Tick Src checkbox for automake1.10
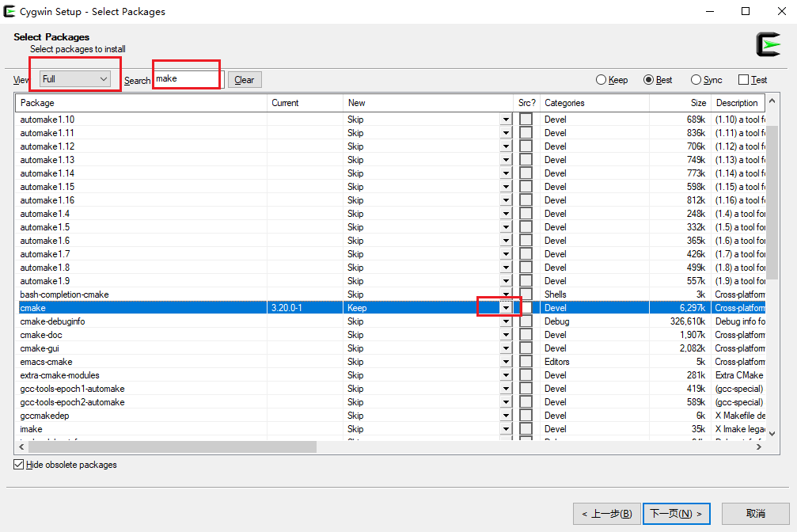The height and width of the screenshot is (532, 797). (x=526, y=120)
